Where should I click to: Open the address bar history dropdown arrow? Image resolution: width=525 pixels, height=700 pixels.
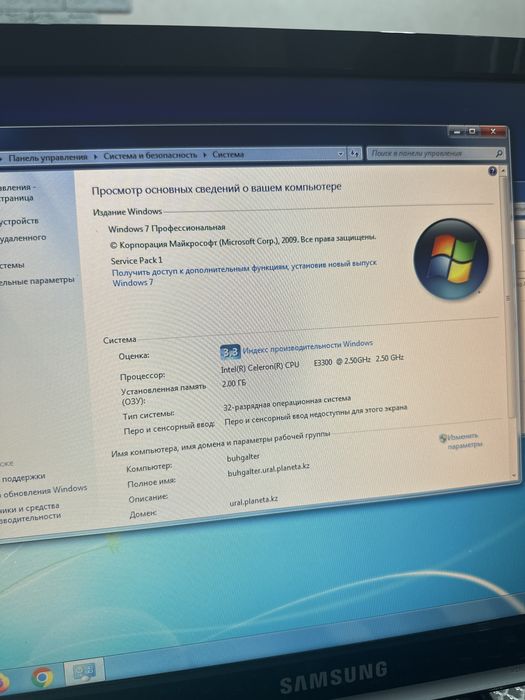[341, 154]
